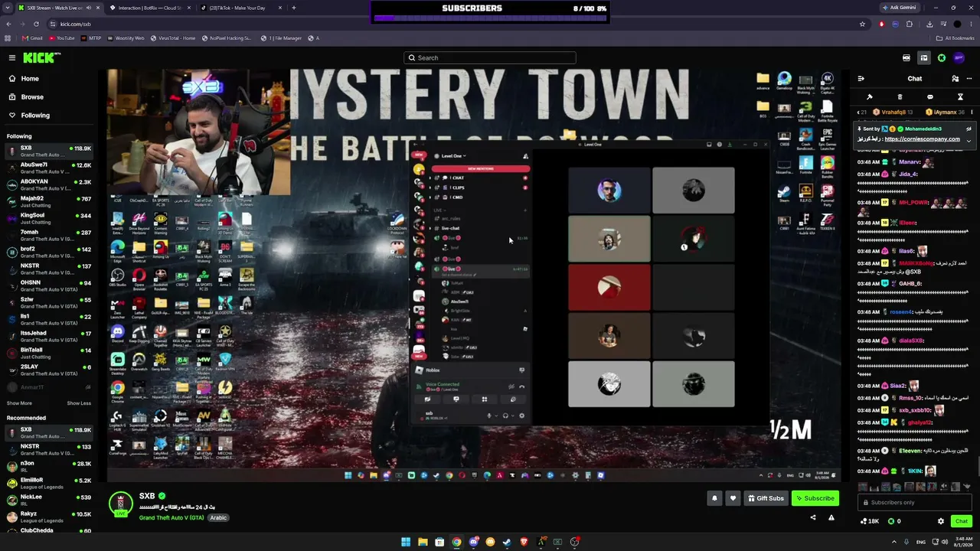Open chat settings gear
Image resolution: width=980 pixels, height=551 pixels.
click(x=941, y=521)
